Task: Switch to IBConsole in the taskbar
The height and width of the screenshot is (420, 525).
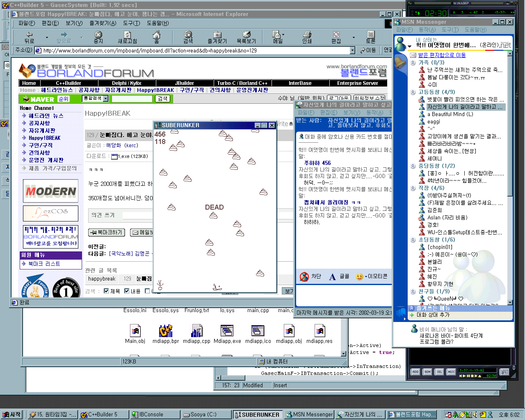Action: [155, 415]
